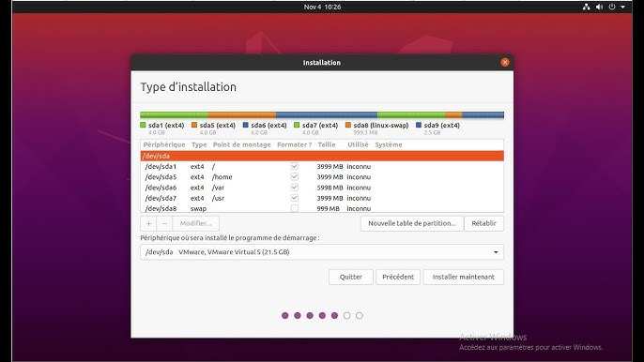The height and width of the screenshot is (362, 644).
Task: Click sda5 (ext4) orange legend swatch
Action: point(194,125)
